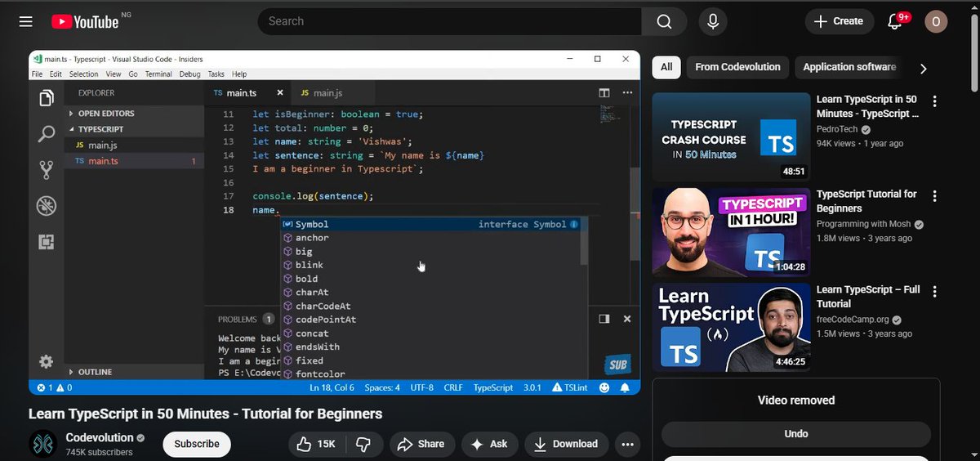Click freeCodeCamp.org channel name
The image size is (980, 461).
[853, 320]
